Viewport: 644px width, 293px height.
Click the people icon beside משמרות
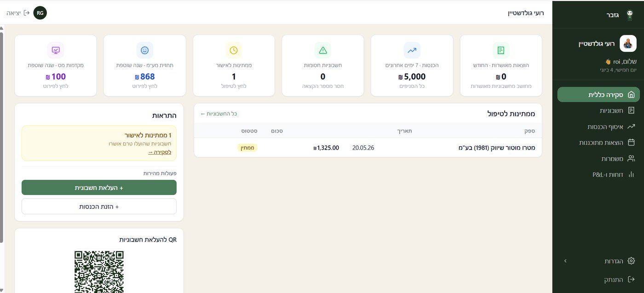pyautogui.click(x=631, y=159)
